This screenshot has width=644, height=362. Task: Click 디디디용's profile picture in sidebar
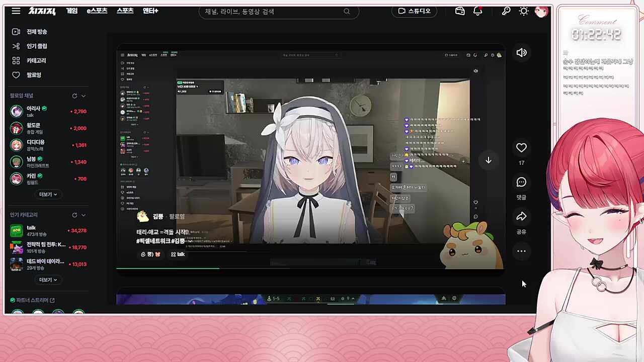point(17,145)
